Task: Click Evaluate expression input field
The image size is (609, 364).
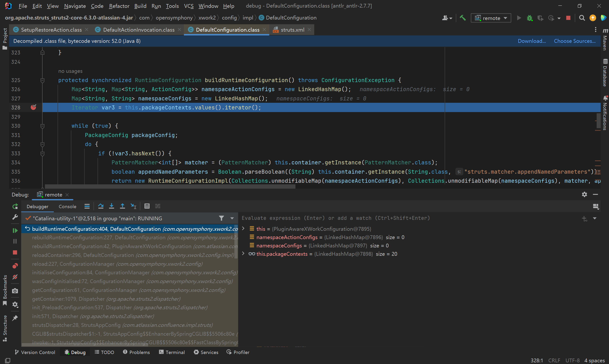Action: [410, 218]
